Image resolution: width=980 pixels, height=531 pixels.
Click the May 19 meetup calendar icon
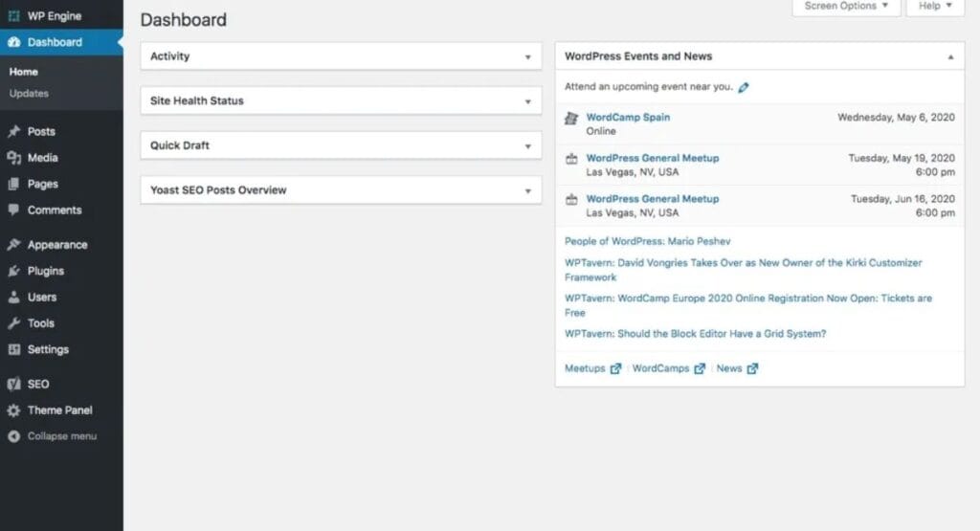click(x=571, y=159)
